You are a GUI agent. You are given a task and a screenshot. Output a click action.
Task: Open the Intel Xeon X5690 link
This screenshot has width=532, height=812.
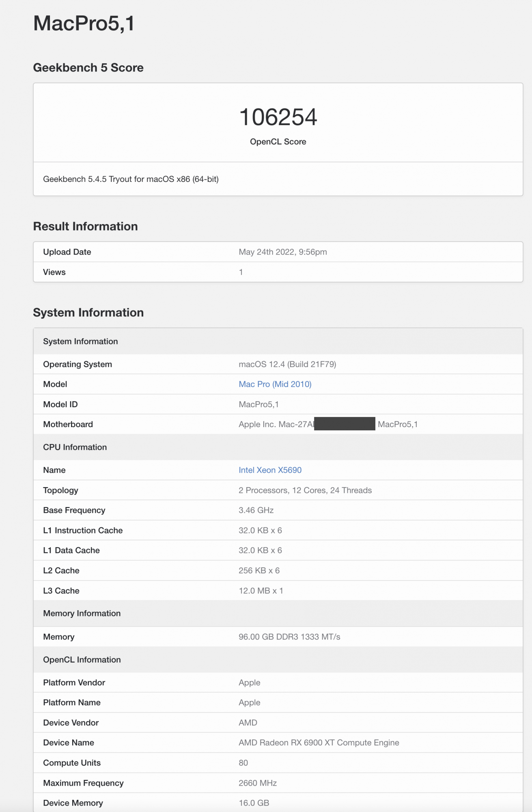(x=270, y=470)
